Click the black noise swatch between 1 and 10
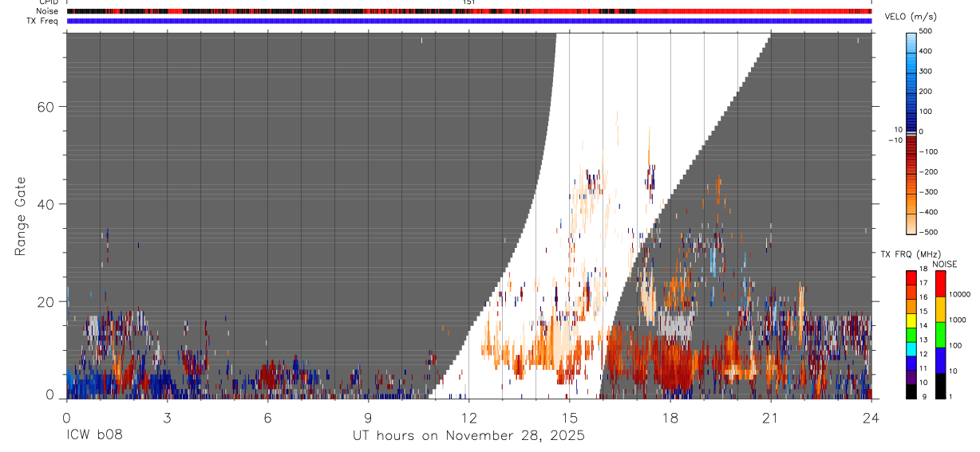 940,386
